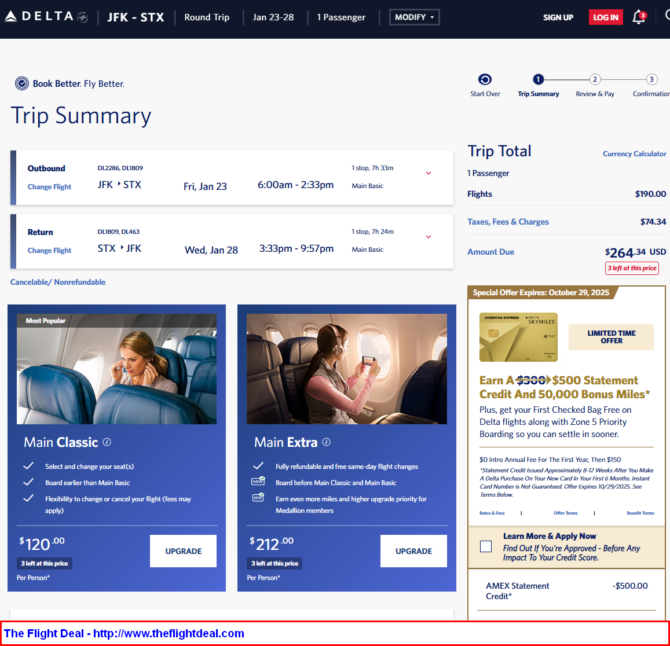
Task: Click the Start Over icon
Action: 485,80
